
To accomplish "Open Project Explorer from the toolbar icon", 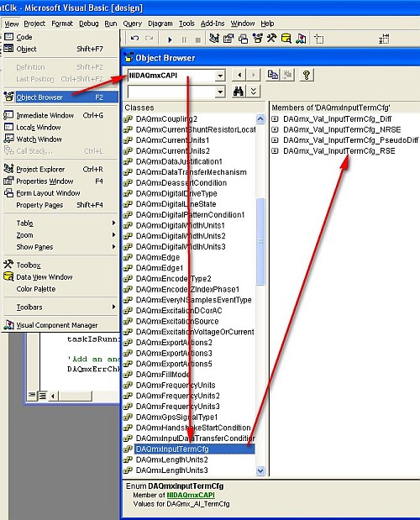I will coord(214,39).
